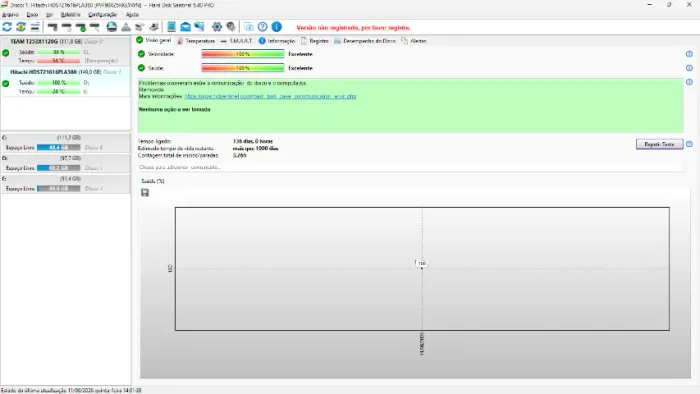Open the Configuração menu
This screenshot has width=700, height=394.
pos(103,15)
